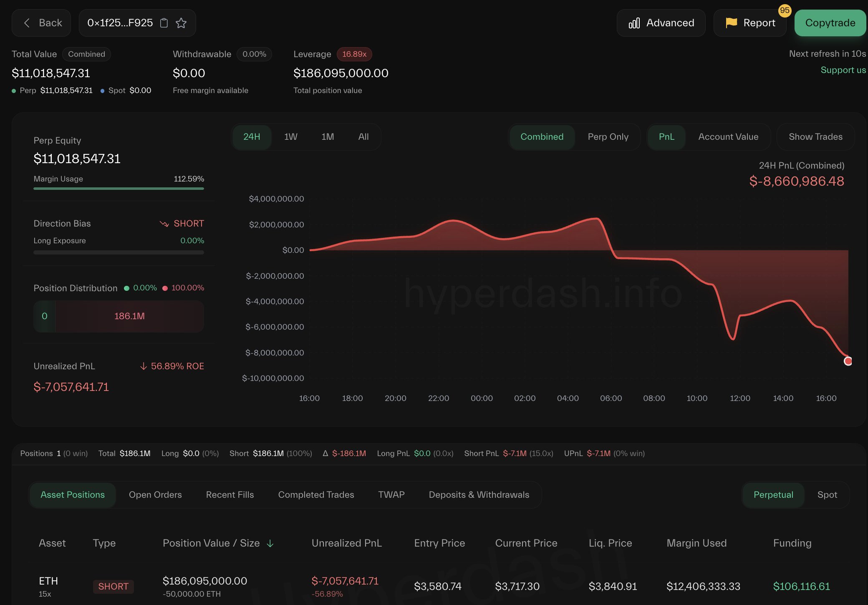Click the 0.00% Withdrawable badge
The width and height of the screenshot is (868, 605).
tap(254, 54)
